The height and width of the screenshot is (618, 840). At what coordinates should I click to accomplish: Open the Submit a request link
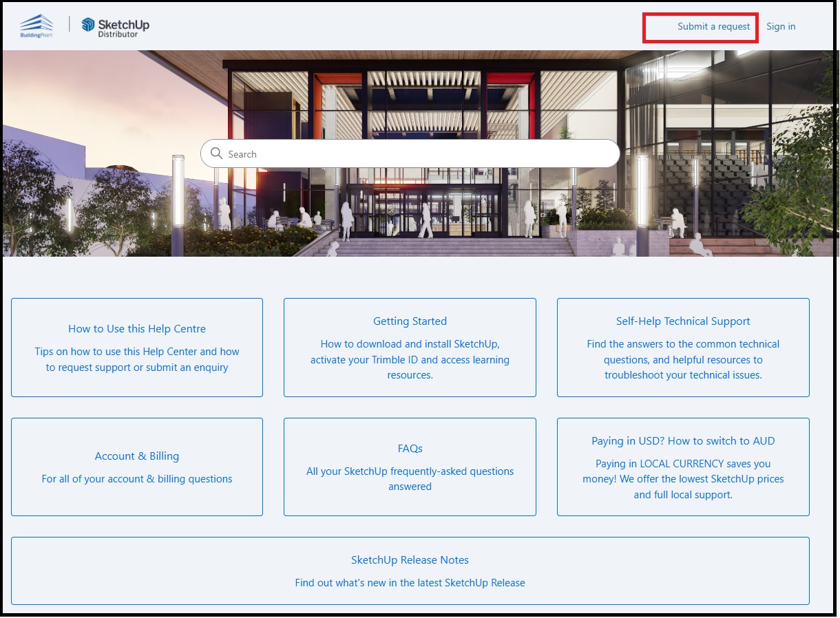tap(713, 27)
